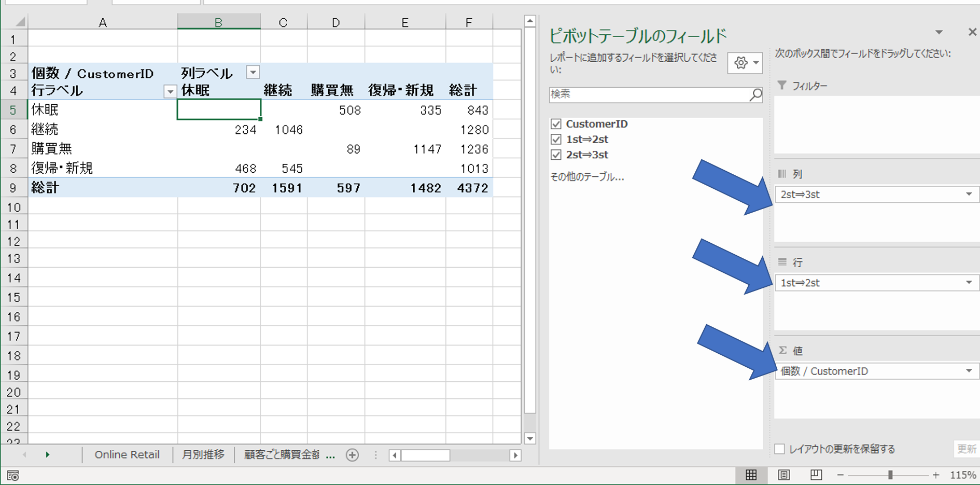The image size is (980, 485).
Task: Add a new sheet with plus icon
Action: 352,455
